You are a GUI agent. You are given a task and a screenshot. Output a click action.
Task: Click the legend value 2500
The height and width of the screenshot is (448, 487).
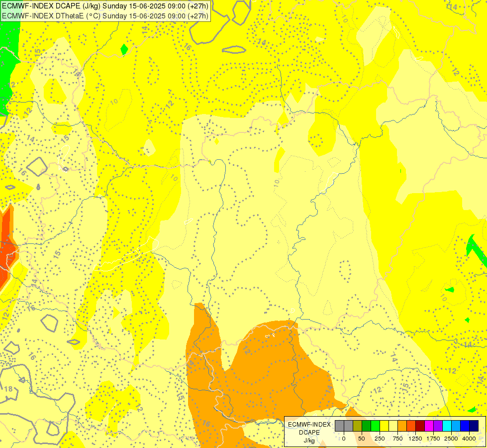coord(451,439)
